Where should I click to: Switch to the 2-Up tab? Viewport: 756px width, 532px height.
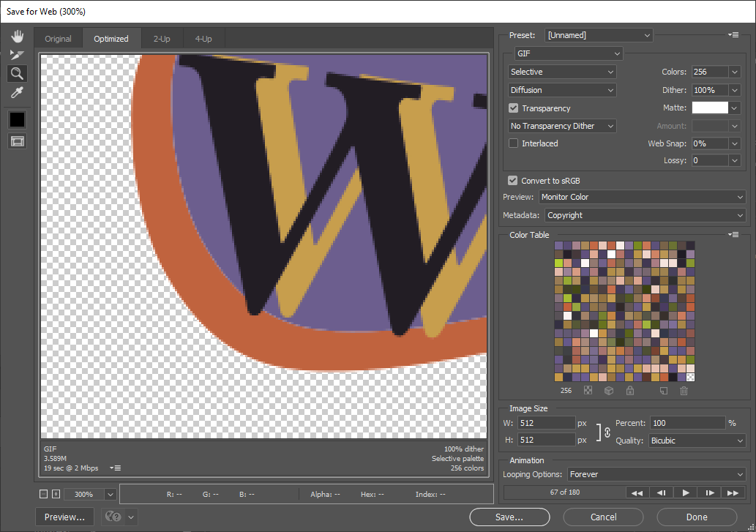162,39
